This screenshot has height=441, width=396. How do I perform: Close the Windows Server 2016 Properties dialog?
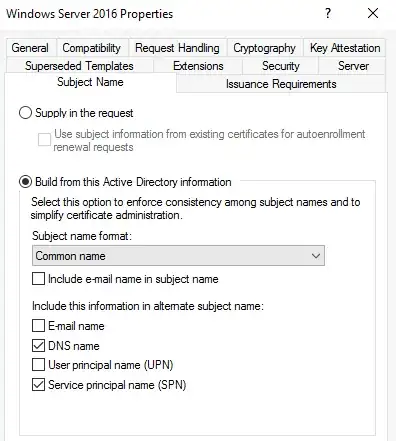373,14
